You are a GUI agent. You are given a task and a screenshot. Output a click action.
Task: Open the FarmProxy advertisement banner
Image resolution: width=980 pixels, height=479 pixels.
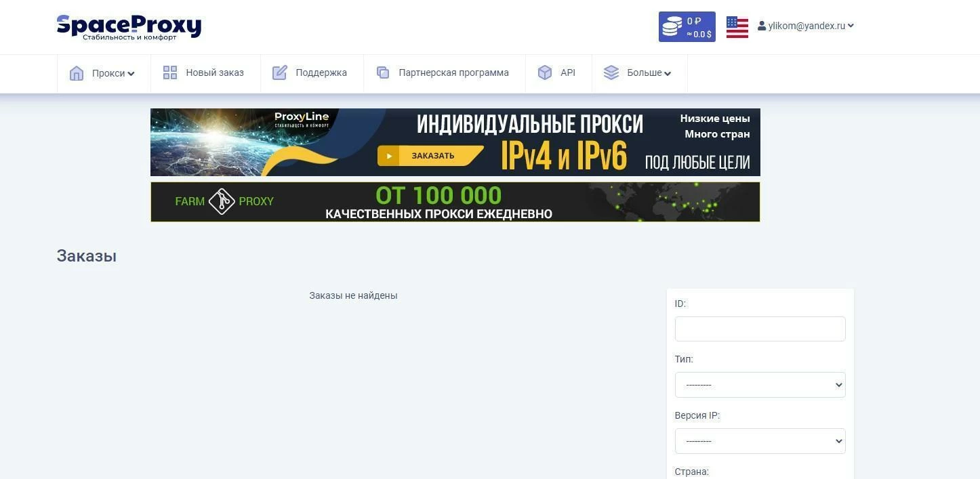[455, 202]
